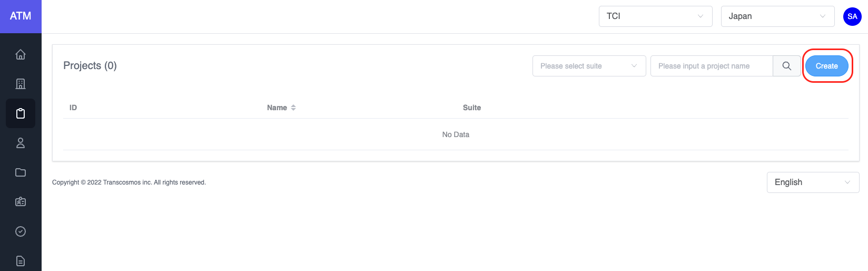Open the document icon in sidebar
The image size is (868, 271).
click(x=21, y=261)
